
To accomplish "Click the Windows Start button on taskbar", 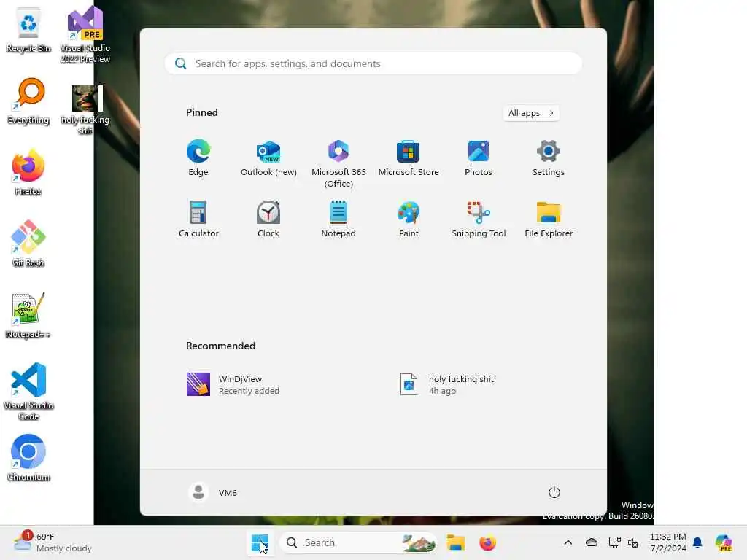I will (x=260, y=542).
